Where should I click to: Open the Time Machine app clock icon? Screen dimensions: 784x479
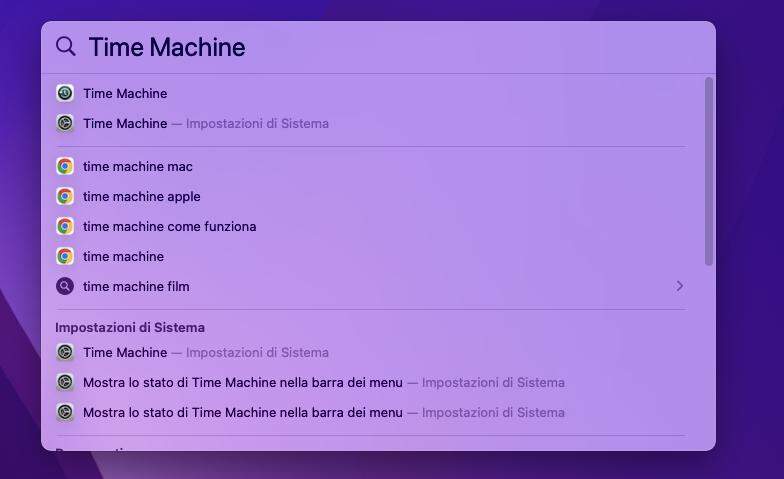[65, 93]
